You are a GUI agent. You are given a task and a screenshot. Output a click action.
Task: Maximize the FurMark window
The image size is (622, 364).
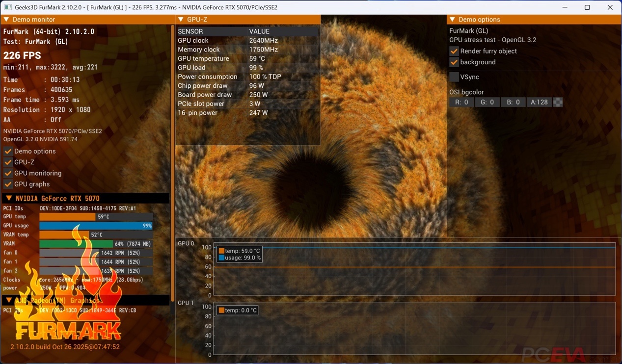[587, 7]
